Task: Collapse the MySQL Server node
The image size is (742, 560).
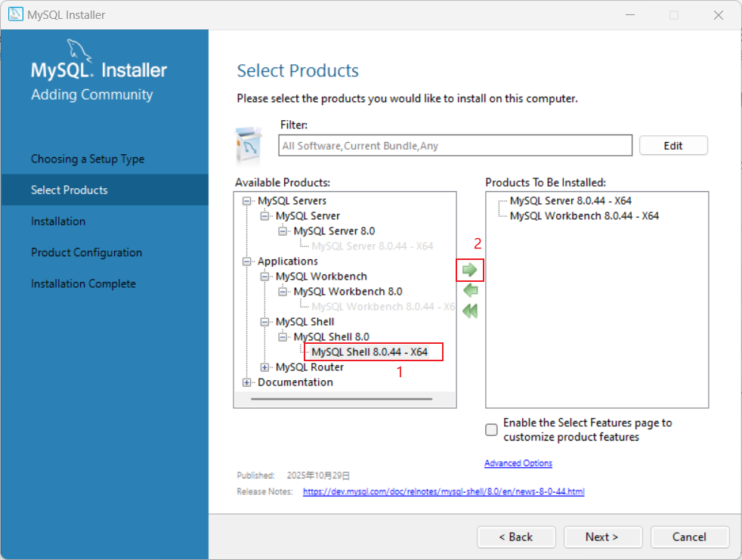Action: click(x=264, y=216)
